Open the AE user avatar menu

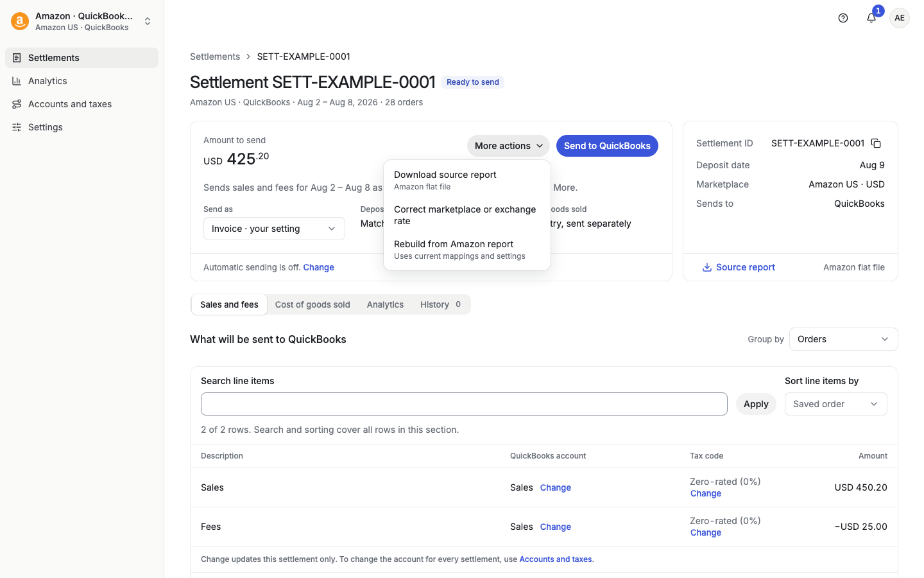tap(900, 18)
